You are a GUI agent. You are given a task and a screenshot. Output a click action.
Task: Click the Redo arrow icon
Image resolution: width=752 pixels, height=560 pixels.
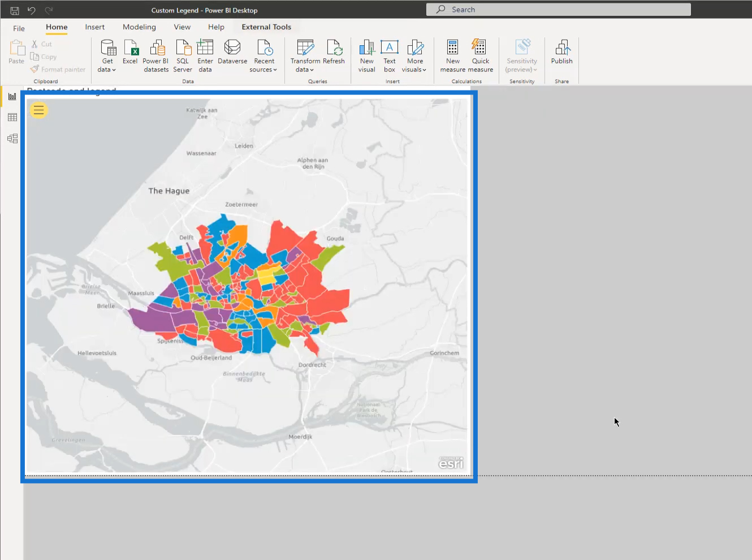point(49,10)
